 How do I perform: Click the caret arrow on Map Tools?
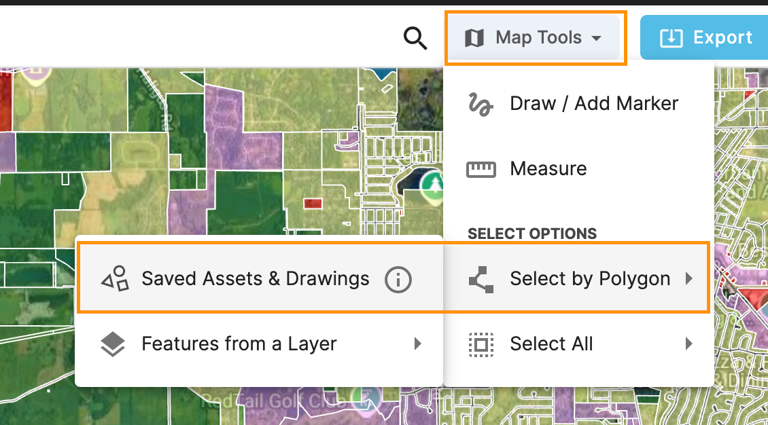tap(596, 38)
